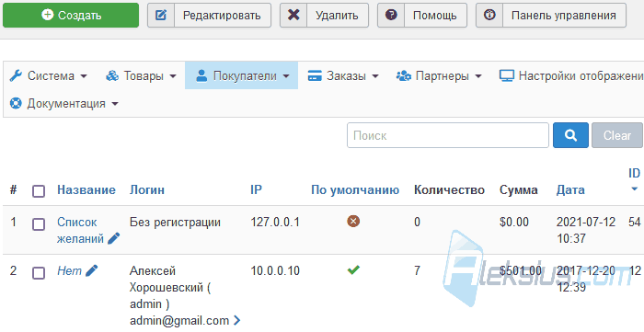644x332 pixels.
Task: Click the X icon beside Удалить
Action: click(293, 16)
